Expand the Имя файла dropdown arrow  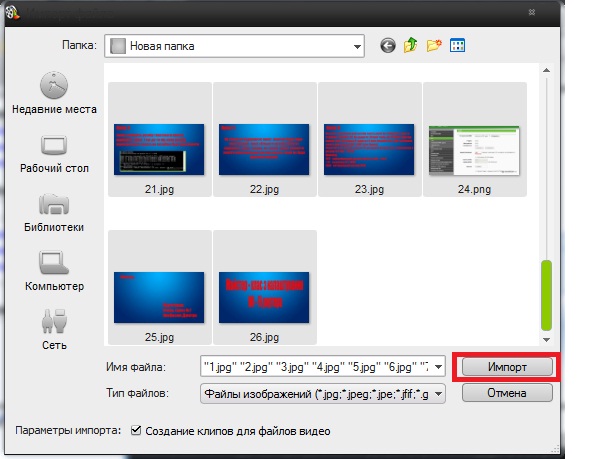pos(439,367)
